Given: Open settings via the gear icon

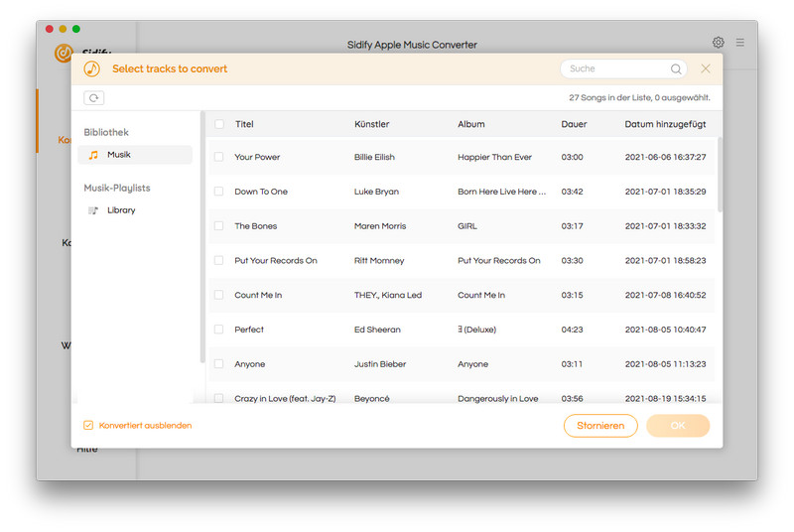Looking at the screenshot, I should coord(719,43).
